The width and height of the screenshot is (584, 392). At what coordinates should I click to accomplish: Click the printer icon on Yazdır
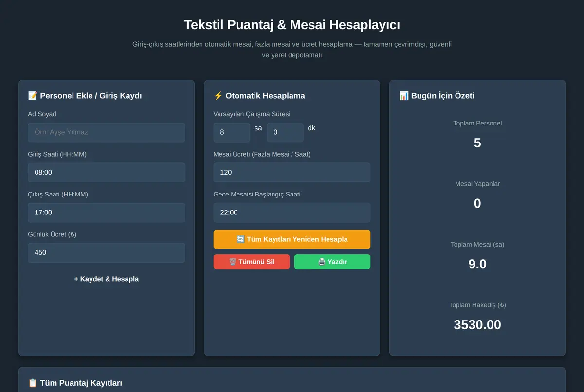[x=322, y=262]
